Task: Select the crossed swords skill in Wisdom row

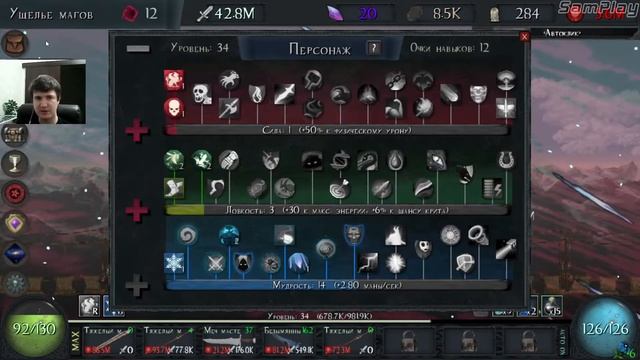Action: pos(215,263)
